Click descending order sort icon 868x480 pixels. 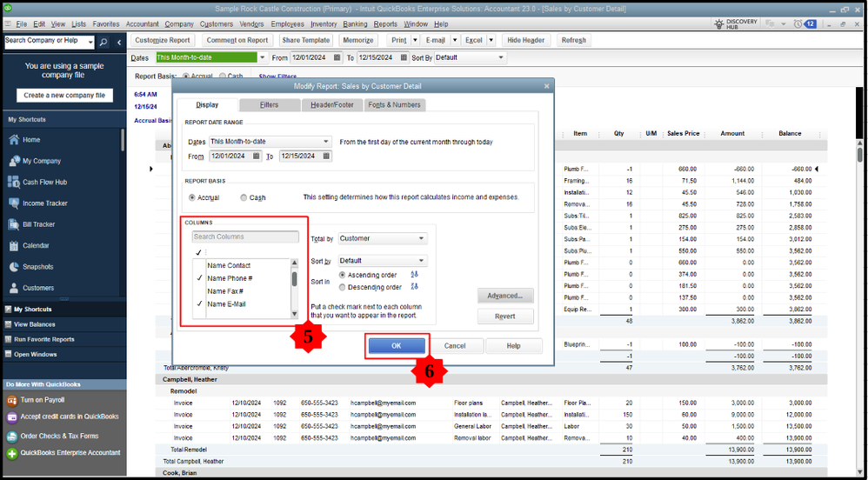[415, 287]
